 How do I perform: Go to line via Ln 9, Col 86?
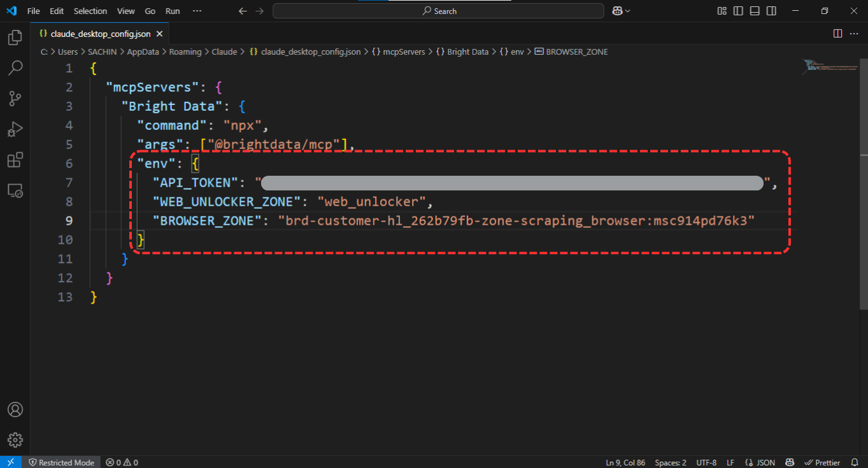625,462
